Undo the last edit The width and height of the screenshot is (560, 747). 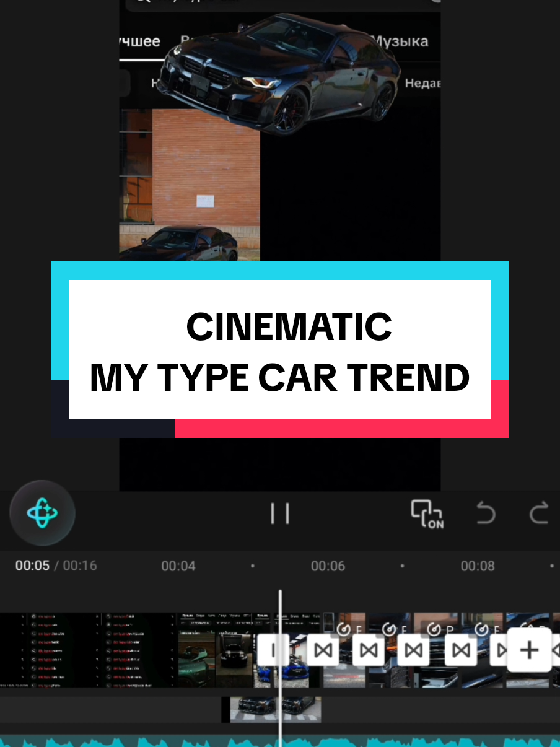tap(486, 513)
